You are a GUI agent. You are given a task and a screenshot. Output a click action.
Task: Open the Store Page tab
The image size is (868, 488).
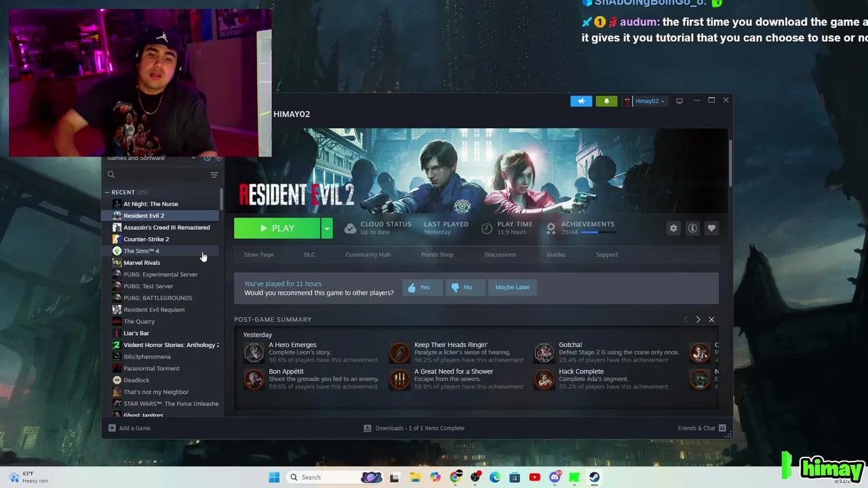258,255
